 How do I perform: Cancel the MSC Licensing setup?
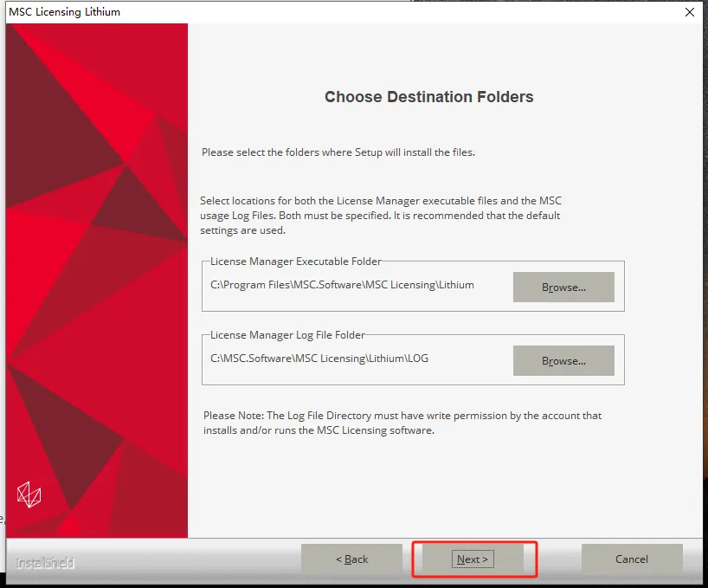pos(632,559)
